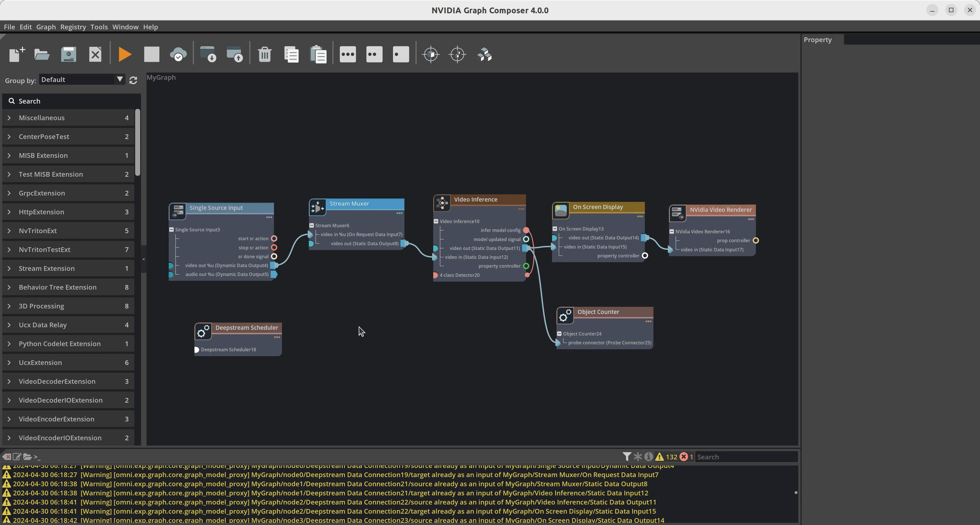The height and width of the screenshot is (525, 980).
Task: Open the Edit menu
Action: pyautogui.click(x=25, y=27)
